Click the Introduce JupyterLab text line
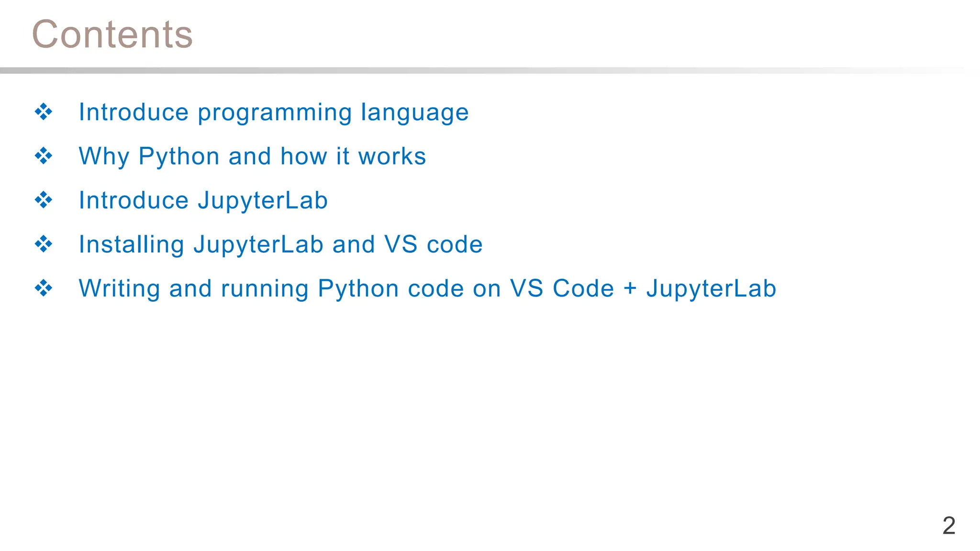This screenshot has height=551, width=980. tap(203, 201)
